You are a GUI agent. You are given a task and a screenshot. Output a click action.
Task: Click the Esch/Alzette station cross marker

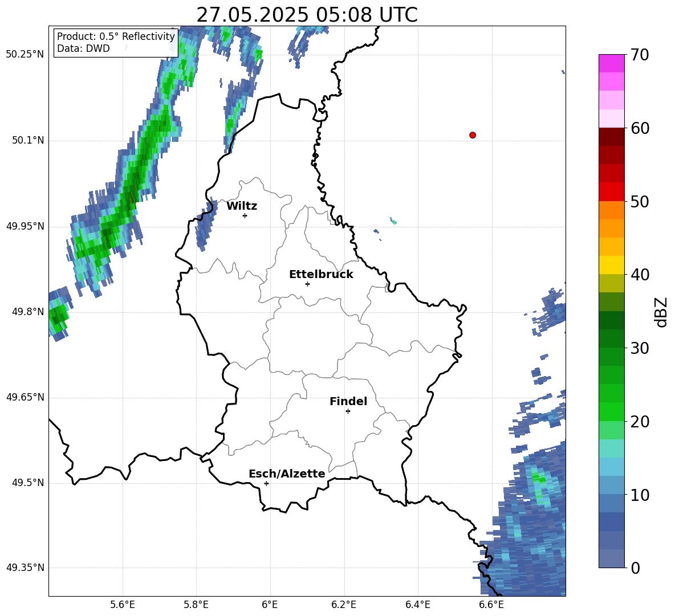(266, 483)
